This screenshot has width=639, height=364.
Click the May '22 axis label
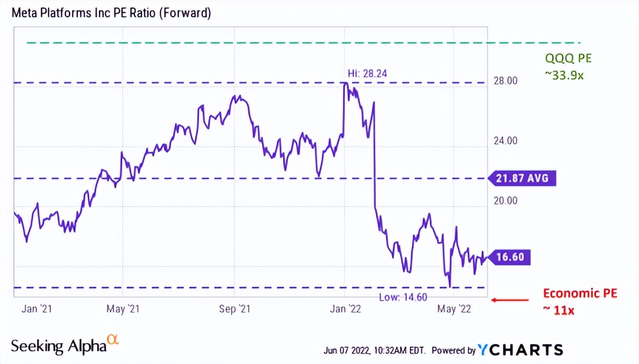(x=453, y=309)
